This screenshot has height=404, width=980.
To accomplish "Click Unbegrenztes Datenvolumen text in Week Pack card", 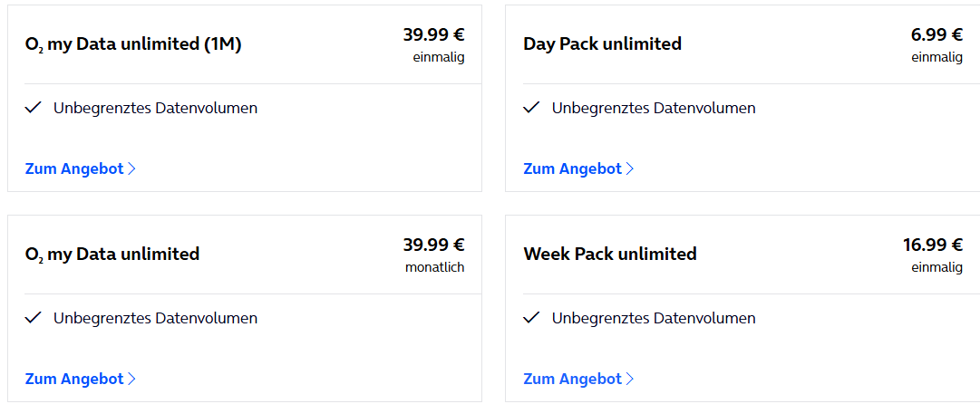I will pos(654,319).
